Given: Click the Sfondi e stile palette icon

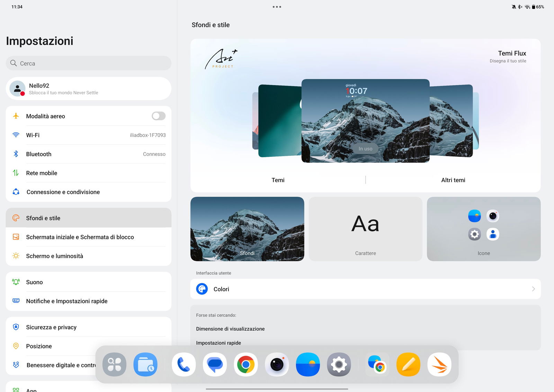Looking at the screenshot, I should point(16,218).
